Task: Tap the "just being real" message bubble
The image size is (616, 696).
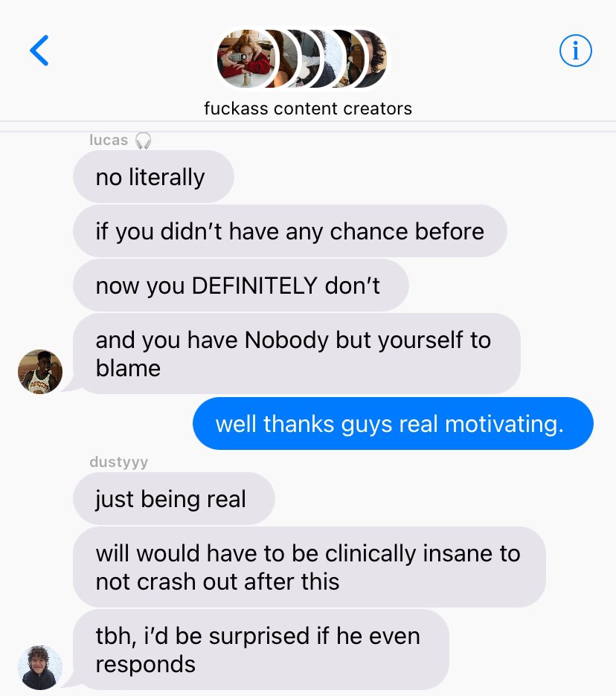Action: tap(174, 498)
